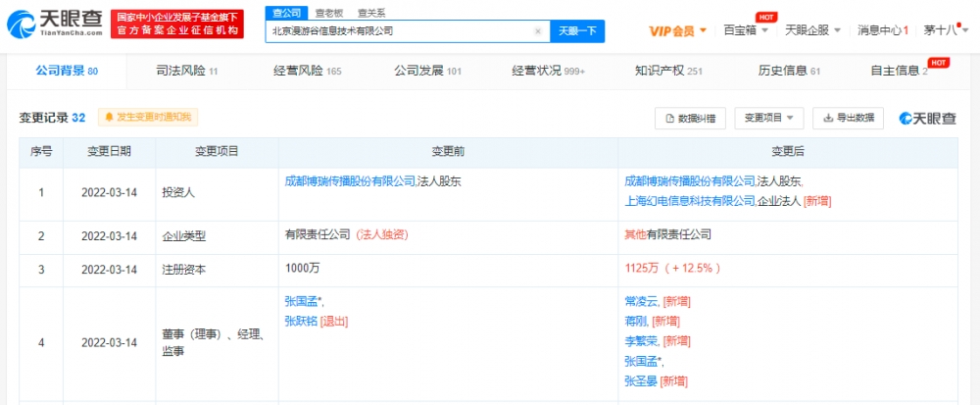
Task: Select the 历史信息 tab
Action: point(789,72)
